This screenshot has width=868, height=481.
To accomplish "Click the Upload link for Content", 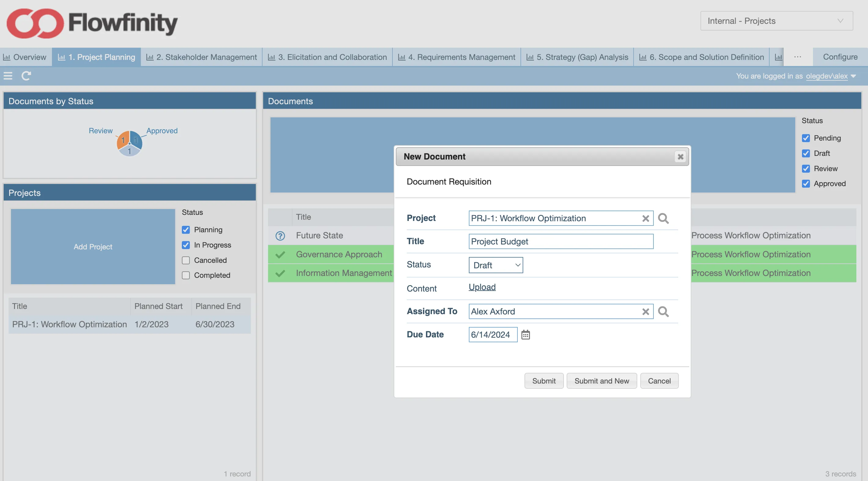I will pos(482,287).
